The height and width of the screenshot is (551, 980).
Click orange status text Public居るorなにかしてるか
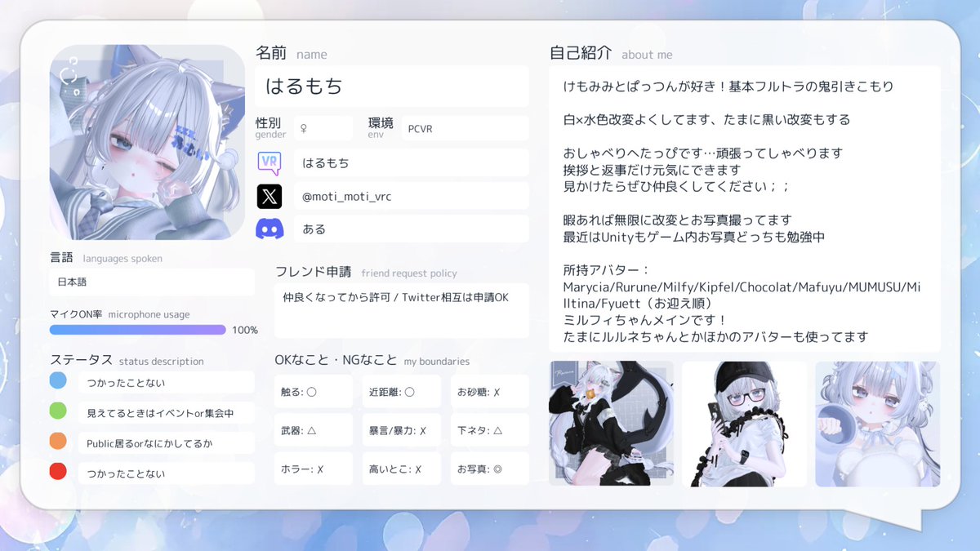151,443
